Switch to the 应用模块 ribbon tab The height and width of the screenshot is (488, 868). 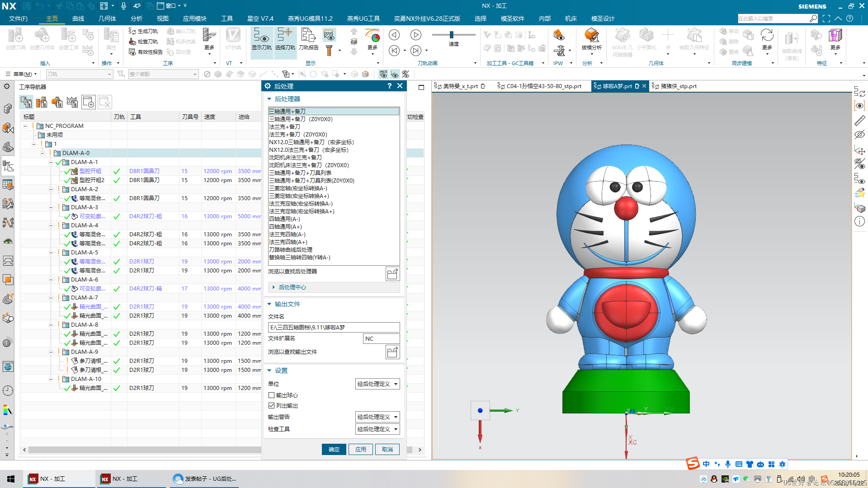[x=195, y=19]
